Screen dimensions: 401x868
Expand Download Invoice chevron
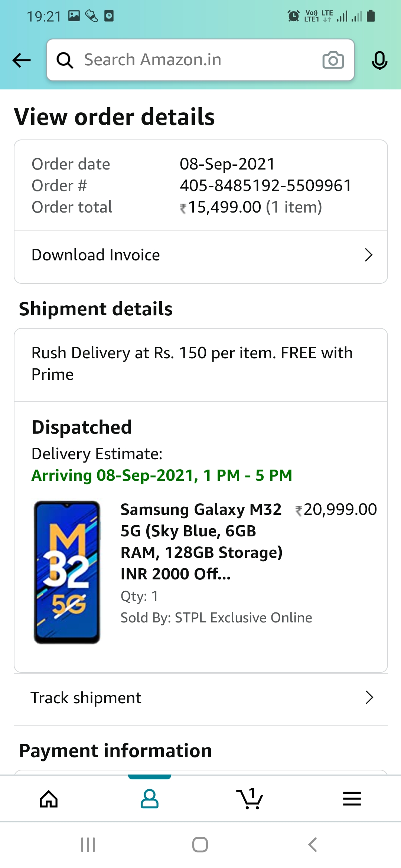coord(368,255)
